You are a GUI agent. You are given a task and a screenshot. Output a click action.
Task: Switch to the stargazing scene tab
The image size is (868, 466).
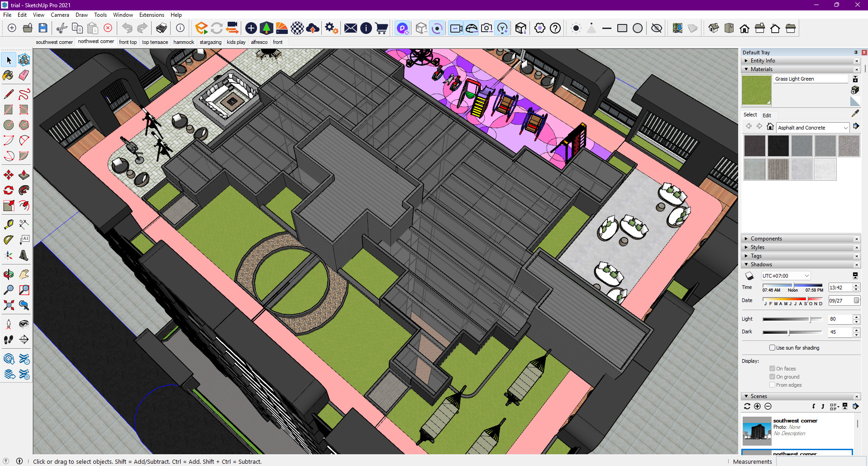pos(210,42)
